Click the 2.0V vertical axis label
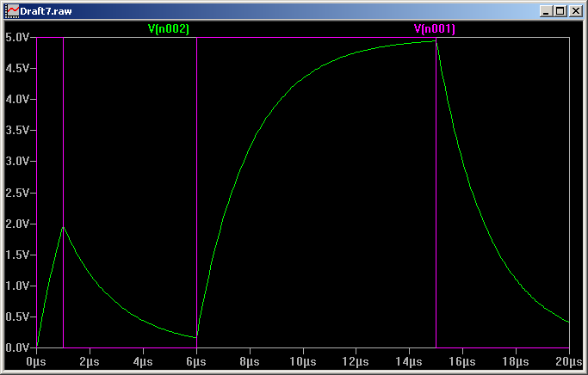 click(17, 224)
